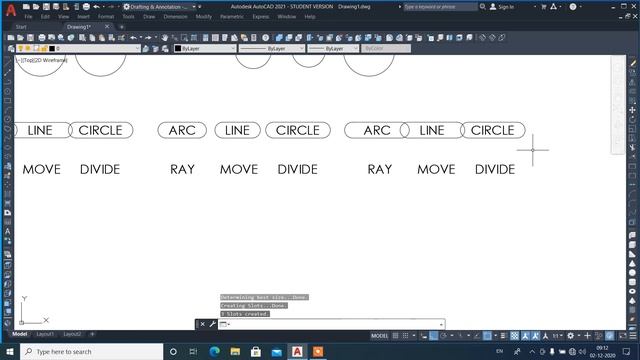Expand the command line history arrow
The height and width of the screenshot is (360, 640).
pos(441,324)
